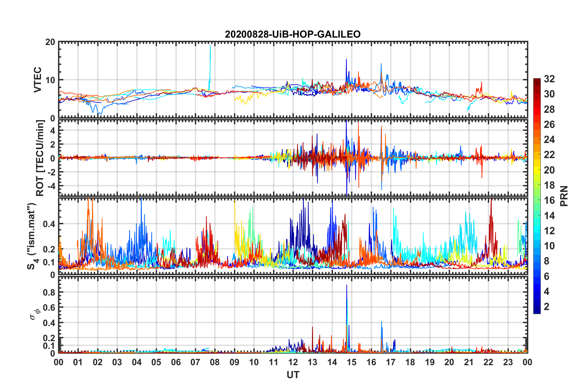Click x-axis tick label 06
Screen dimensions: 586x392
pos(176,362)
